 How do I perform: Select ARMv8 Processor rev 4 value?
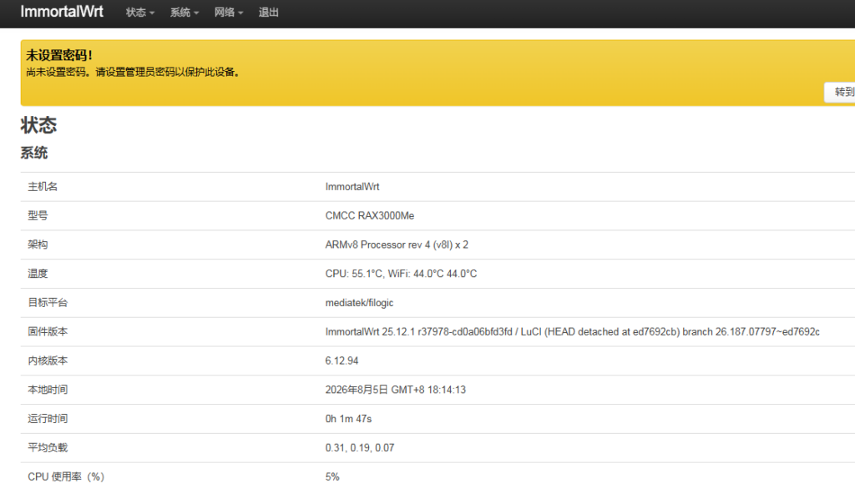[397, 244]
